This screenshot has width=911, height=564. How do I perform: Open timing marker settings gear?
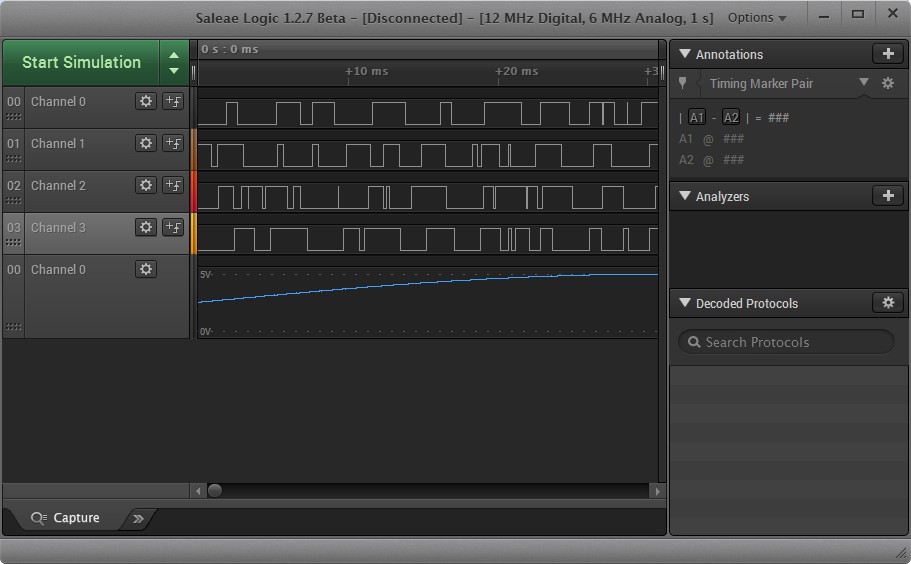click(x=887, y=84)
